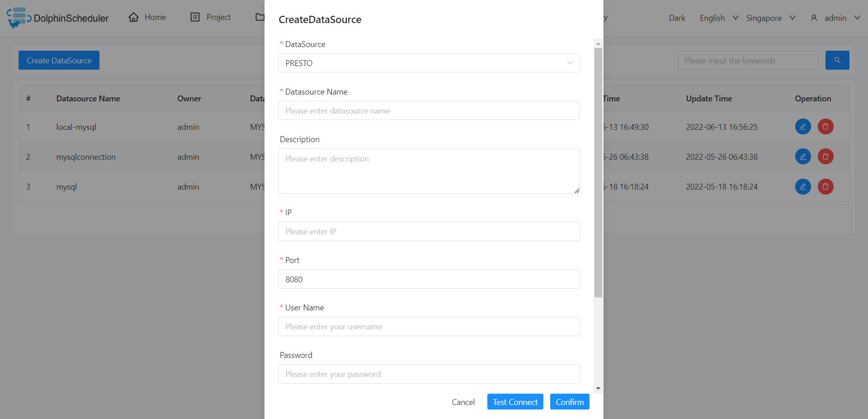Expand the Singapore timezone dropdown

click(x=770, y=18)
